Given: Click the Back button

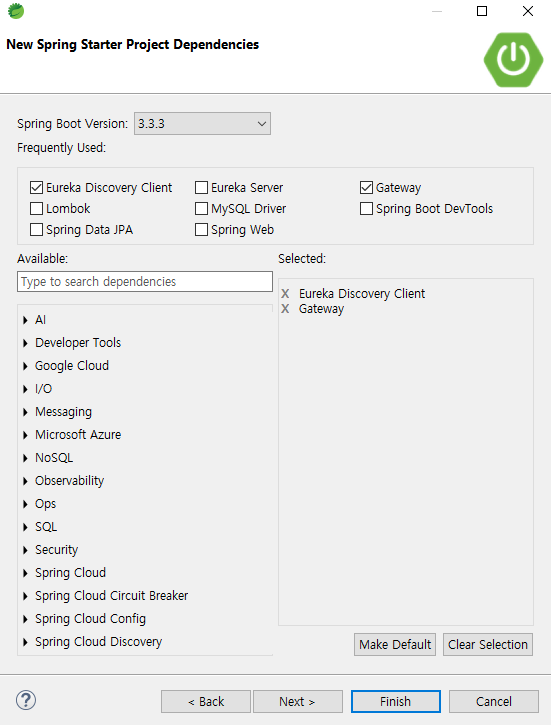Looking at the screenshot, I should coord(206,701).
